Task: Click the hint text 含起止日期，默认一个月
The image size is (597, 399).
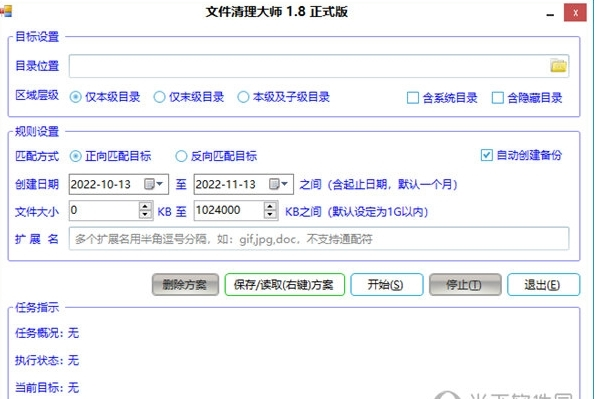Action: tap(392, 184)
